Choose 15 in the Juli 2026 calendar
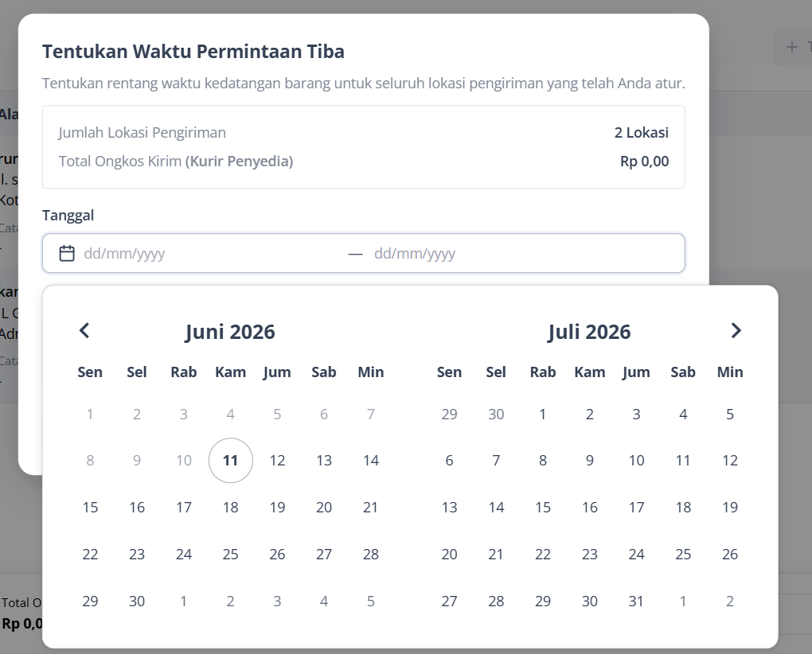 (x=543, y=507)
